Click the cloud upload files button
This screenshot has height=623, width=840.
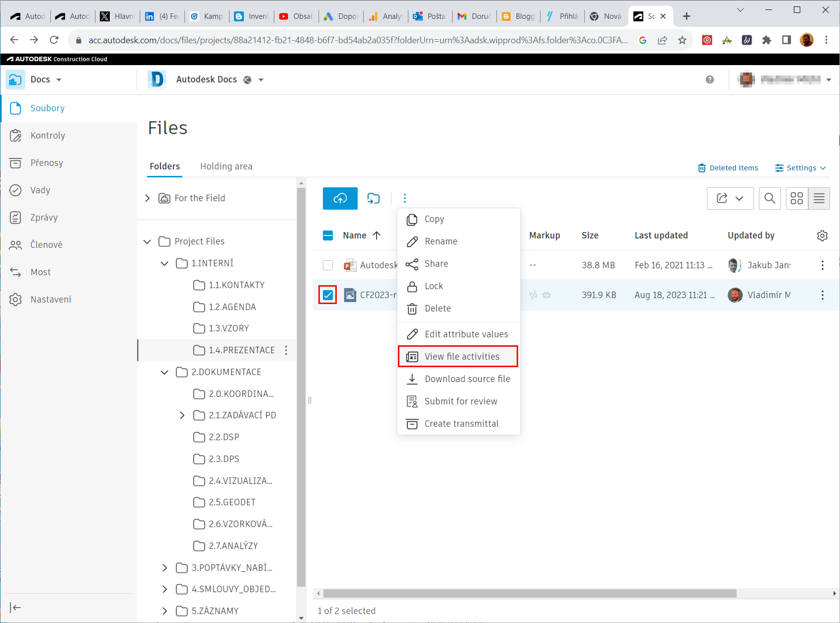tap(340, 198)
